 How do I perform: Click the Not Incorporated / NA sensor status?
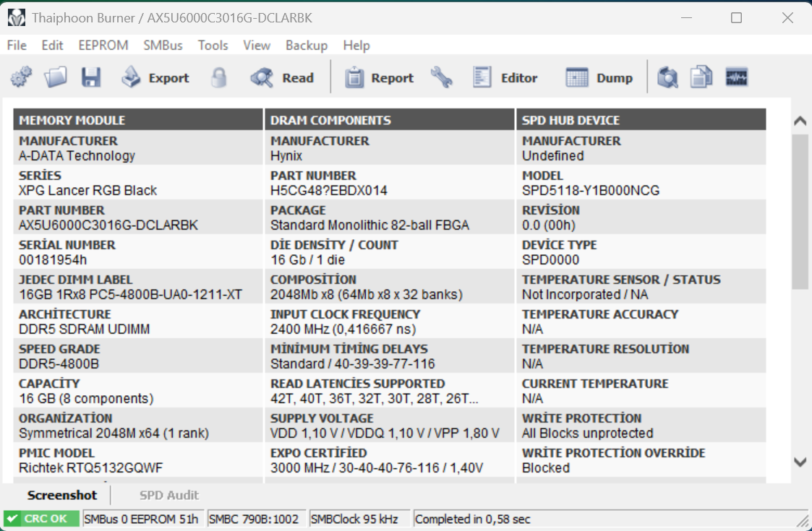click(585, 295)
